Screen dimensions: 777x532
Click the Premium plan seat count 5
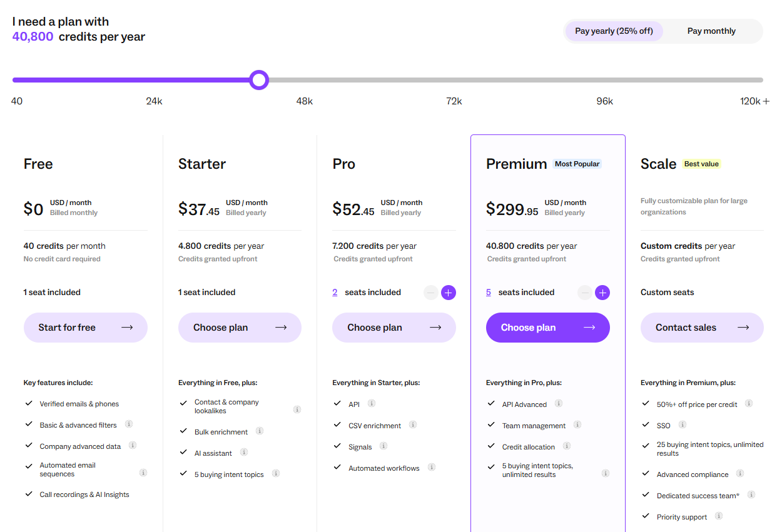coord(489,292)
